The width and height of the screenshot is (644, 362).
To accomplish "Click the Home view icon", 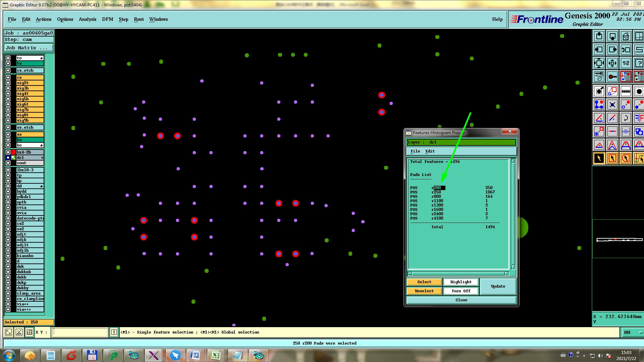I will pyautogui.click(x=626, y=36).
